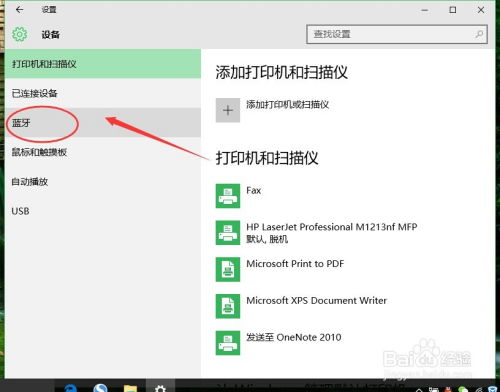Image resolution: width=500 pixels, height=392 pixels.
Task: Open the 已连接设备 sidebar section
Action: [103, 93]
